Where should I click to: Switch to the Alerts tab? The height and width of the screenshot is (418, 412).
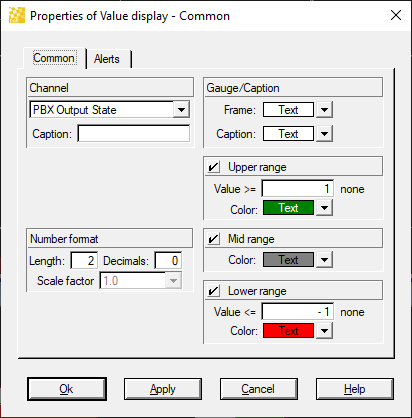point(109,59)
